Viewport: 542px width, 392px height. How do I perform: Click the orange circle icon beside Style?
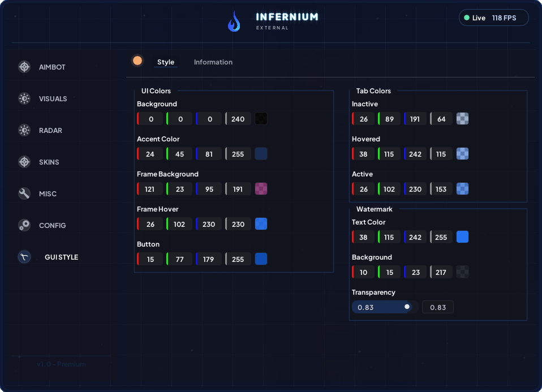(137, 61)
